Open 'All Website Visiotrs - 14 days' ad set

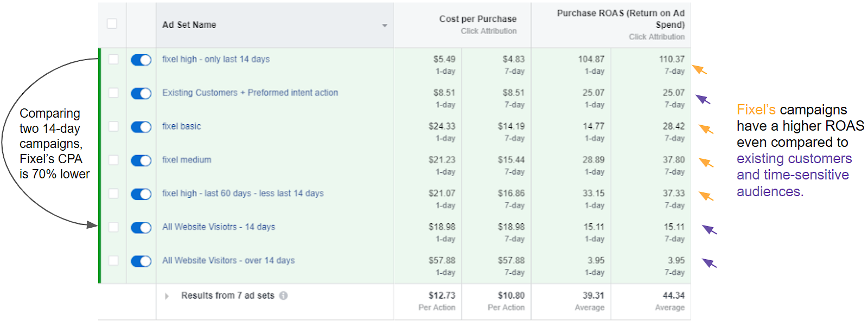tap(218, 227)
